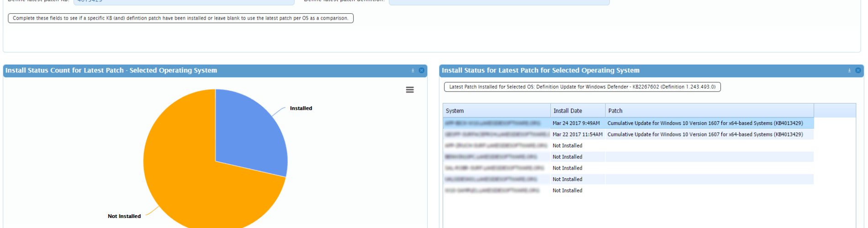
Task: Collapse the Install Status Count panel
Action: tap(413, 71)
